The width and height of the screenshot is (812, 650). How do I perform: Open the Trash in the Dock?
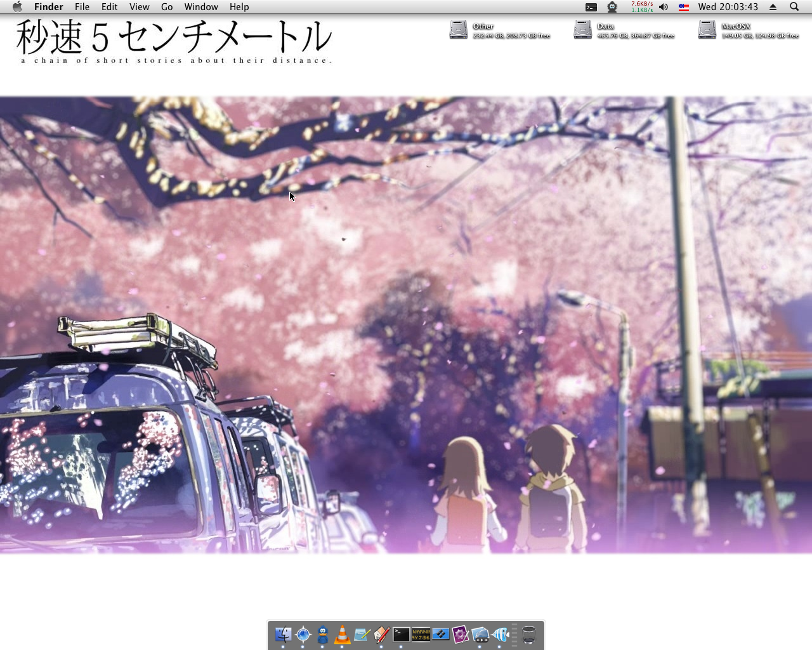tap(529, 634)
